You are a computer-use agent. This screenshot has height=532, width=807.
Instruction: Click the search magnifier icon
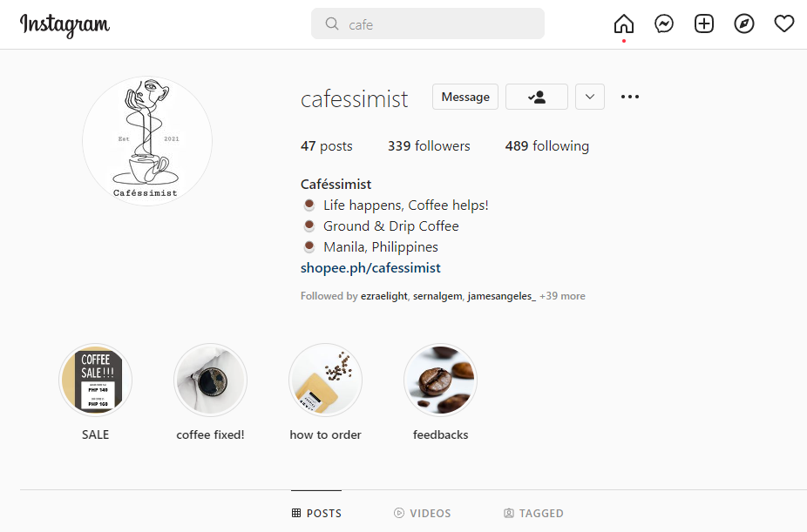pos(332,24)
